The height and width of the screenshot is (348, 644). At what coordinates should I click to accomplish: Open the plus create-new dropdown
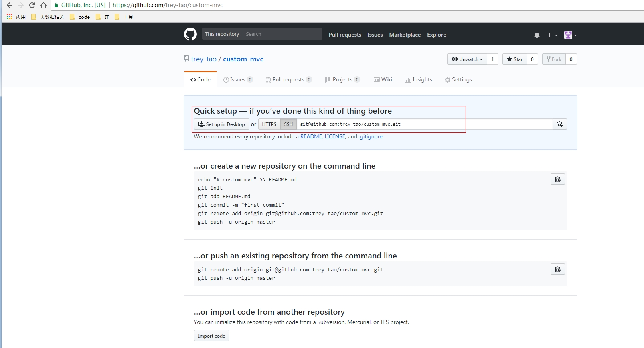click(552, 35)
